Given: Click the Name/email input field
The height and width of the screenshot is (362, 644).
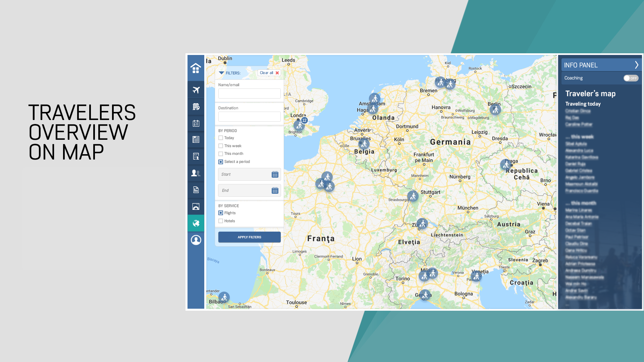Looking at the screenshot, I should (x=250, y=94).
